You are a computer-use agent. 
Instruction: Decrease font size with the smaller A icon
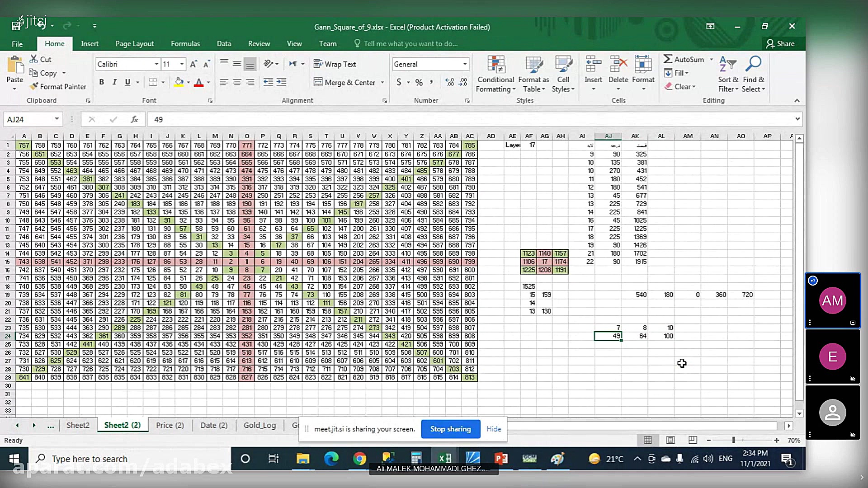207,64
